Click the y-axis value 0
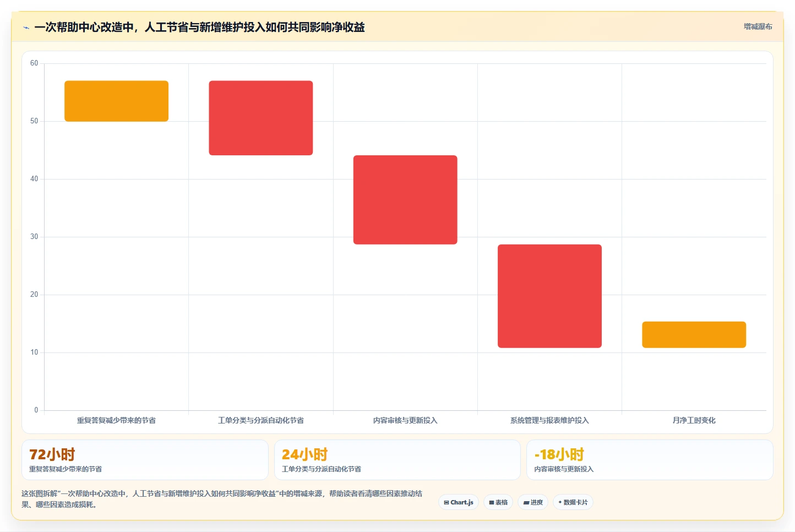Viewport: 795px width, 532px height. (36, 410)
